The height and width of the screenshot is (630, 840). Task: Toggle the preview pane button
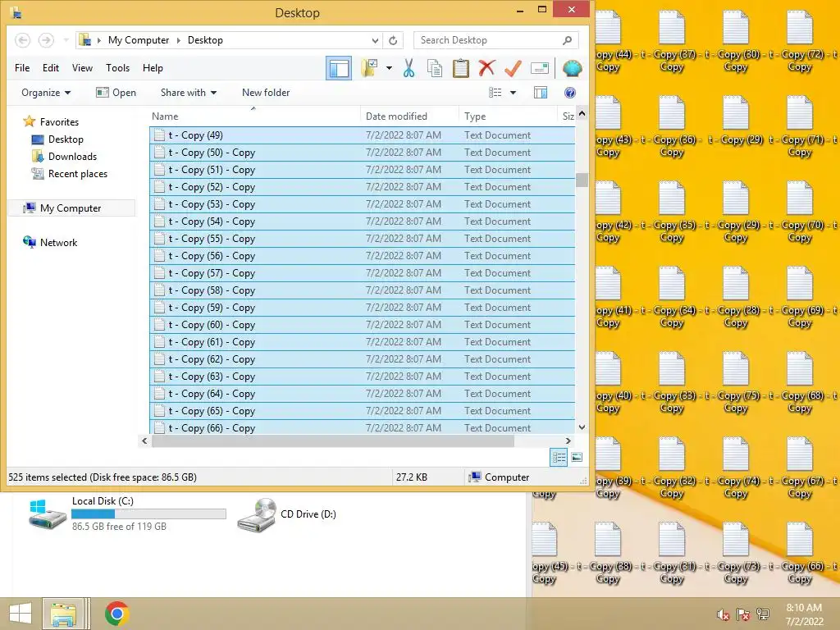541,93
